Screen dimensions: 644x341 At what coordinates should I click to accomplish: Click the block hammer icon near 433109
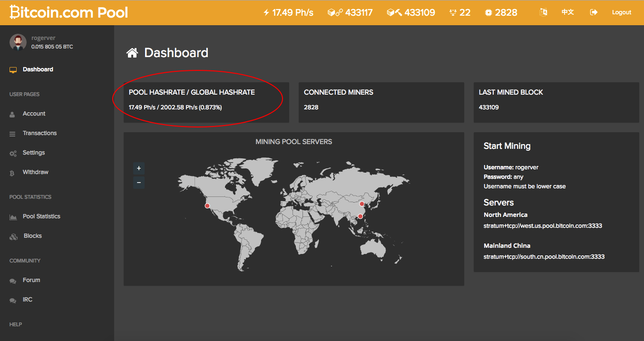click(x=394, y=12)
